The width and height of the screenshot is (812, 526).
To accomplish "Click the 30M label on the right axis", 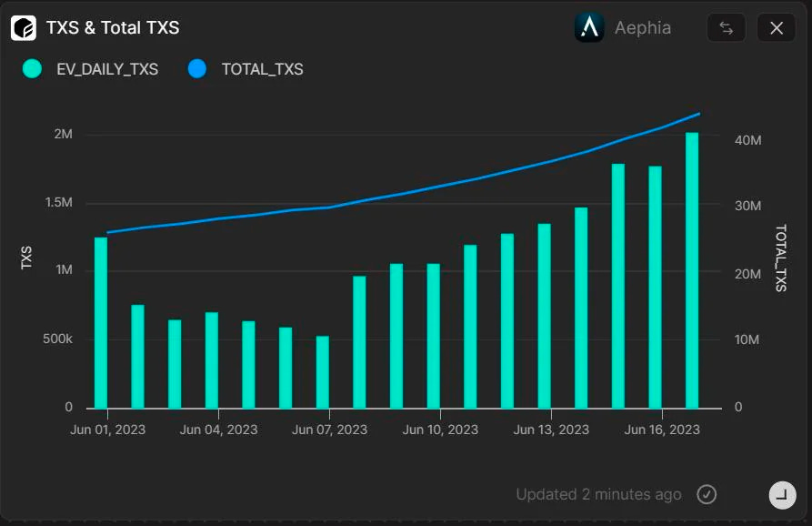I will pyautogui.click(x=747, y=207).
